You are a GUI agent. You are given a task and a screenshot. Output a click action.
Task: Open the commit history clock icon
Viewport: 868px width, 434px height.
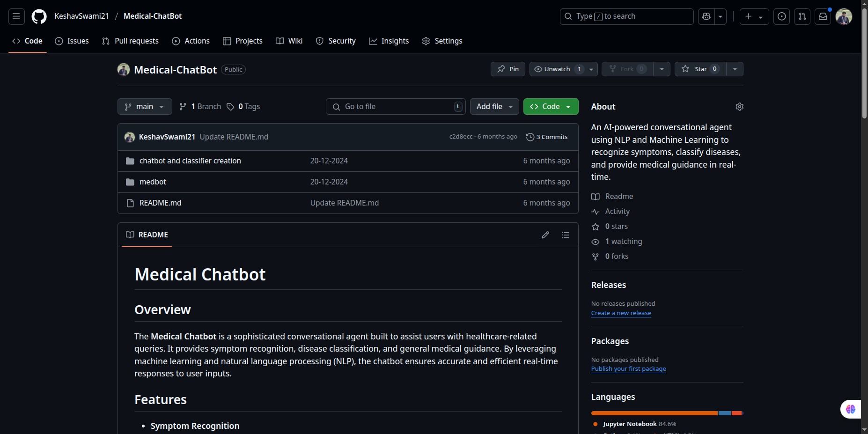[x=530, y=137]
